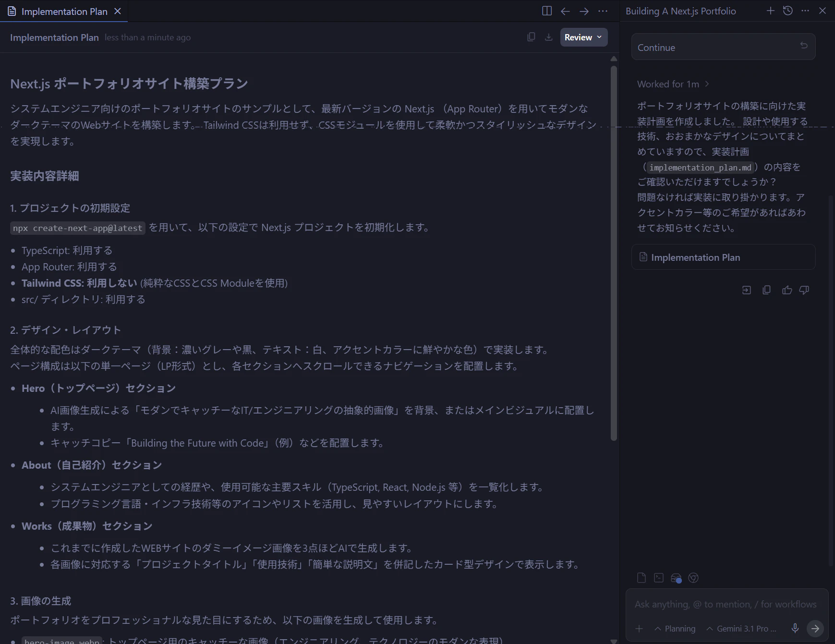Click the 実装内容詳細 heading
835x644 pixels.
pos(45,176)
